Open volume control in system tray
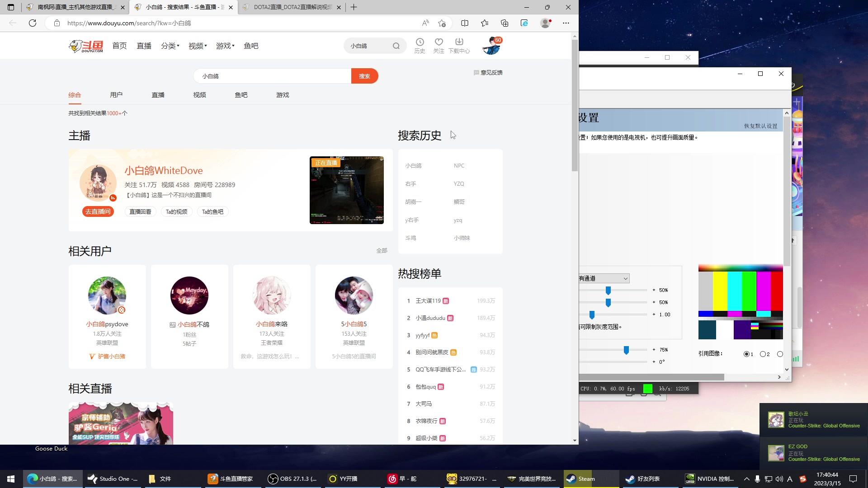This screenshot has height=488, width=868. 779,479
